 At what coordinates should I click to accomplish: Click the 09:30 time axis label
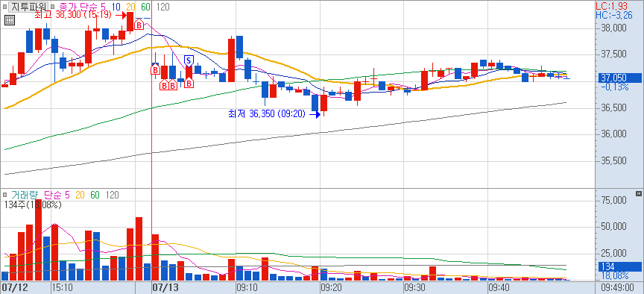tap(414, 287)
